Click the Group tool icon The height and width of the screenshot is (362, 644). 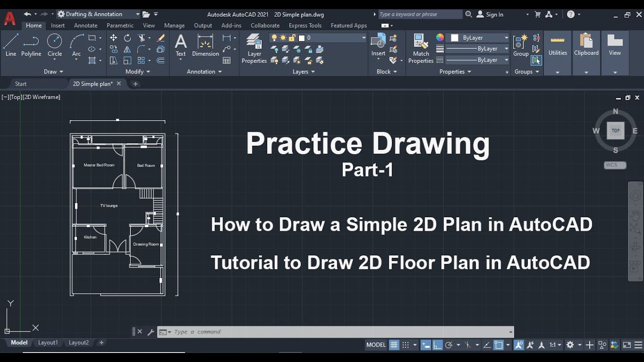click(x=521, y=45)
